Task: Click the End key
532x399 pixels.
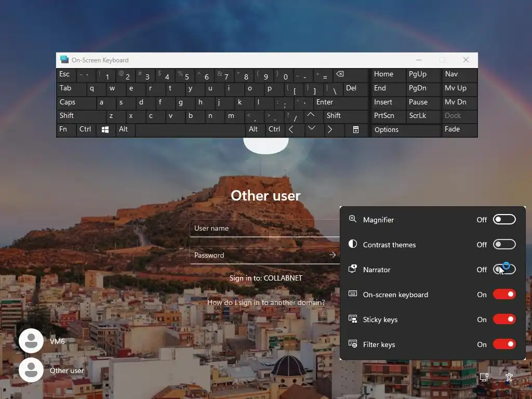Action: (x=388, y=88)
